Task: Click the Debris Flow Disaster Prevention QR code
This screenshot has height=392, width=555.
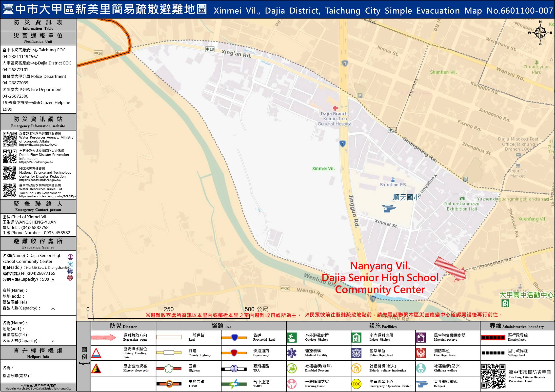Action: click(10, 156)
